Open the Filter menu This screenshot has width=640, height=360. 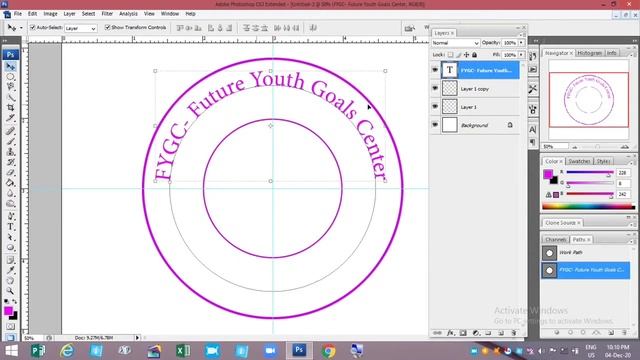[x=107, y=14]
